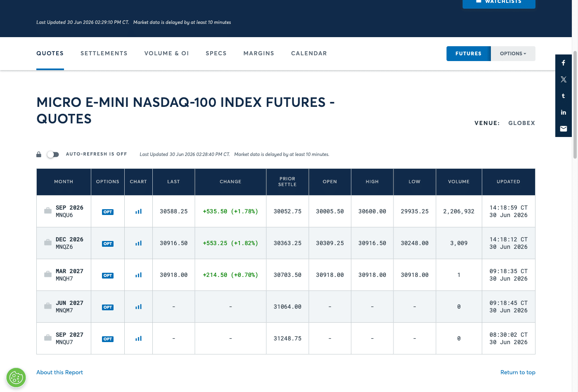The height and width of the screenshot is (392, 578).
Task: Click Return to top link
Action: [518, 372]
